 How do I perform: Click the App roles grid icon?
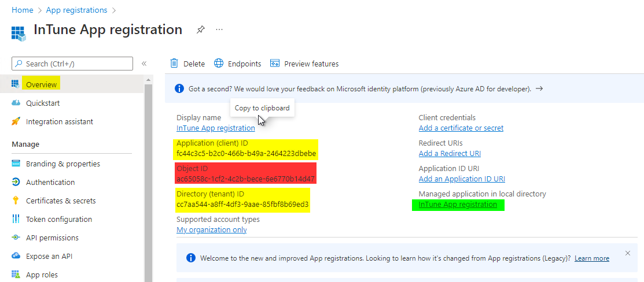16,274
